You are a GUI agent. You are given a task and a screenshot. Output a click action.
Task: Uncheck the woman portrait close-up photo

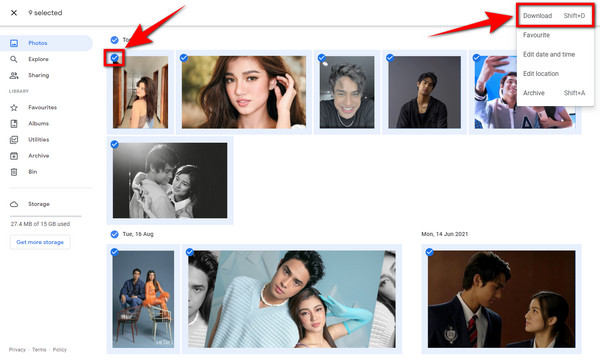click(x=184, y=58)
